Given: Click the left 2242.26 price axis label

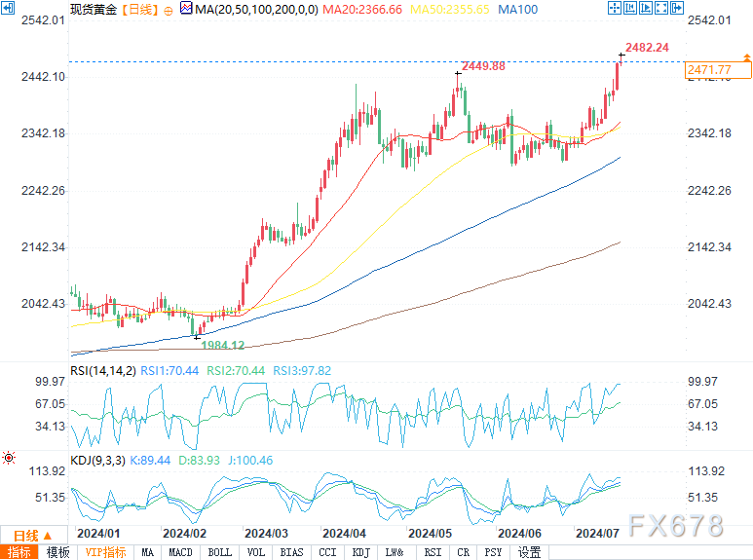Looking at the screenshot, I should click(43, 191).
